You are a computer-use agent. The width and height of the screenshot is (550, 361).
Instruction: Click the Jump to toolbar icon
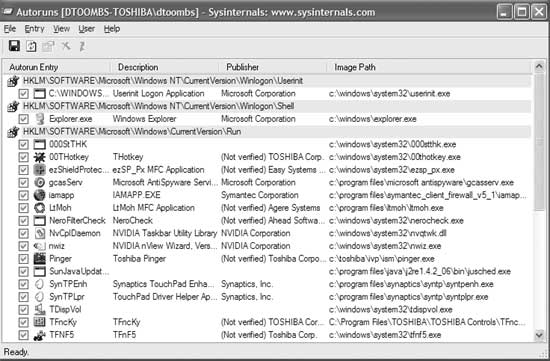(x=82, y=46)
